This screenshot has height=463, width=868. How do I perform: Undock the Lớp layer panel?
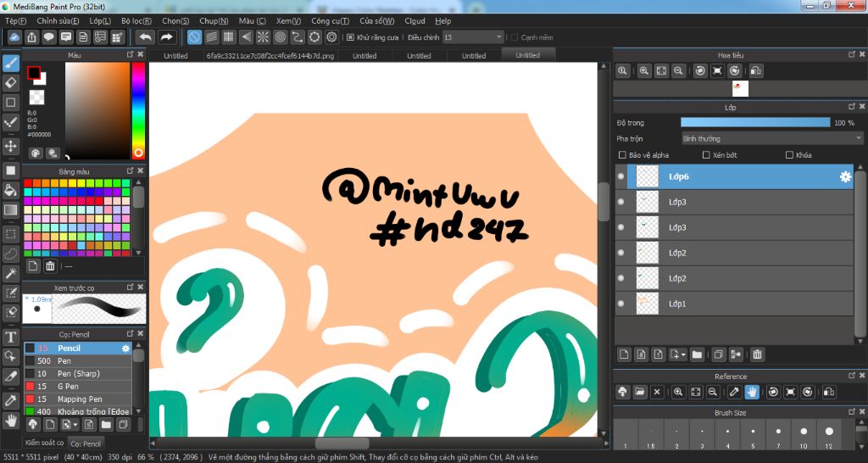coord(852,106)
